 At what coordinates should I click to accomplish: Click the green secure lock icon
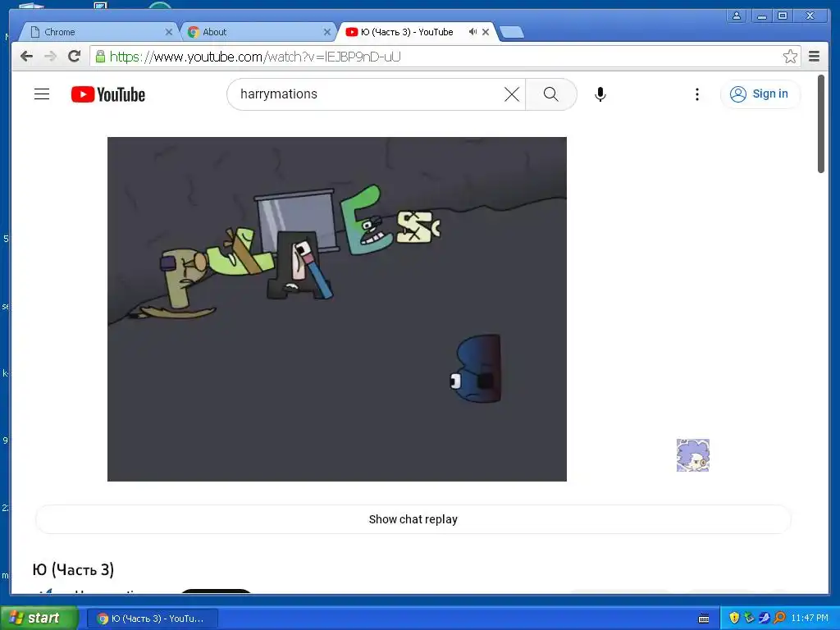pyautogui.click(x=100, y=57)
